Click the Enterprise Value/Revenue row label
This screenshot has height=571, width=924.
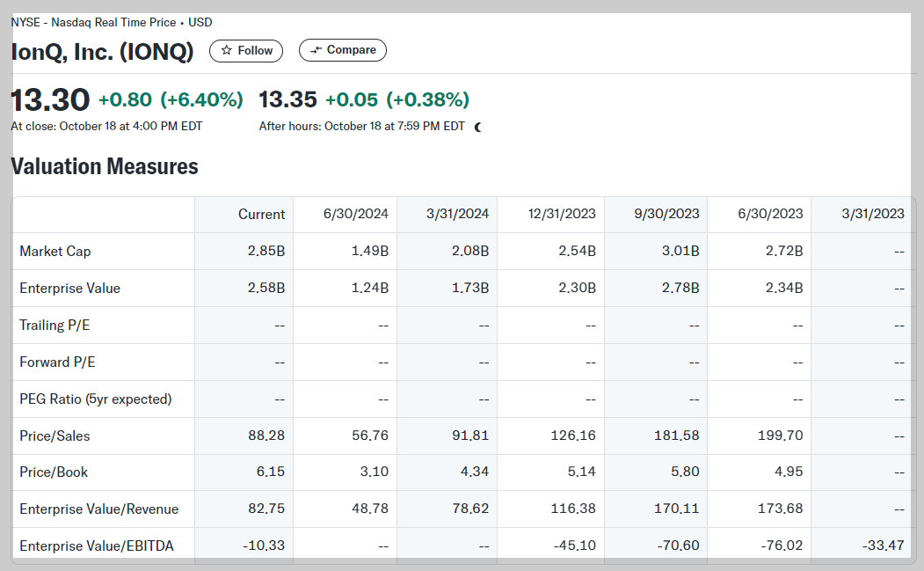tap(99, 509)
